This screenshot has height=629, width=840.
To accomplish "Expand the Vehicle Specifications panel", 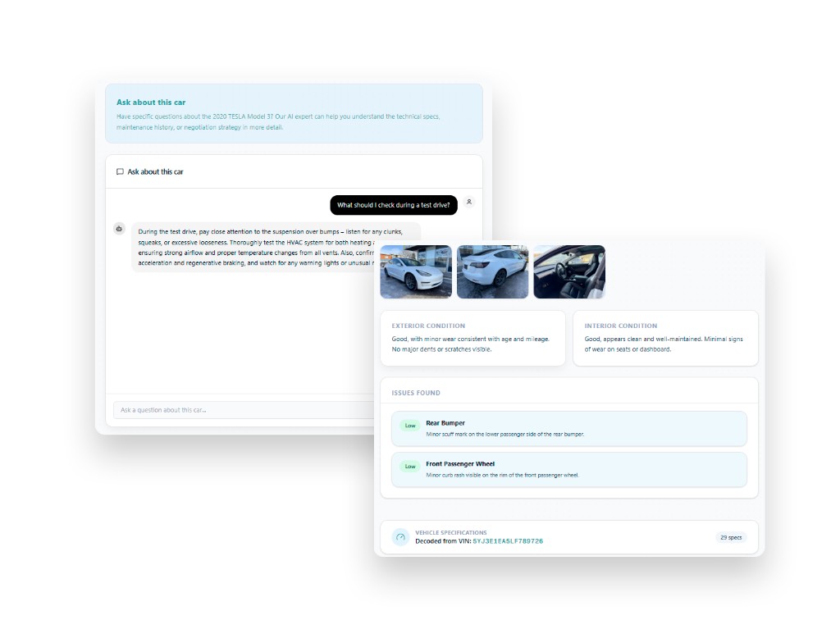I will (569, 537).
